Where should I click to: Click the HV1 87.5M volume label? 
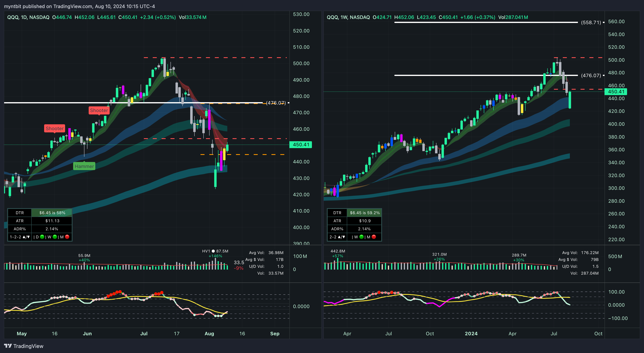point(215,251)
